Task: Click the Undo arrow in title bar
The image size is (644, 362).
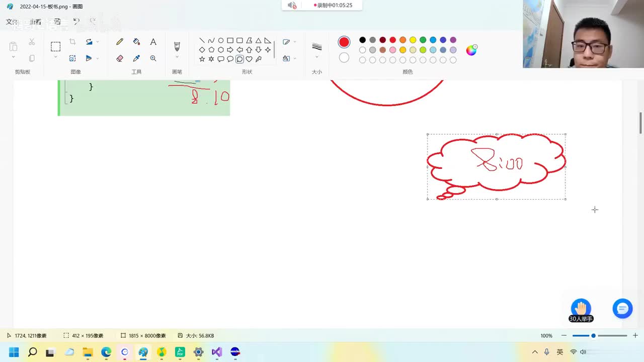Action: [76, 22]
